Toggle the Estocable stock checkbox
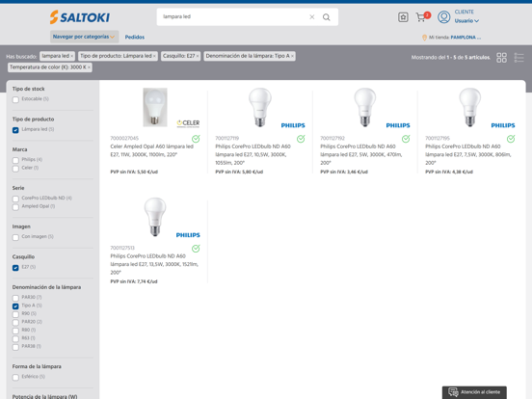 click(x=15, y=100)
